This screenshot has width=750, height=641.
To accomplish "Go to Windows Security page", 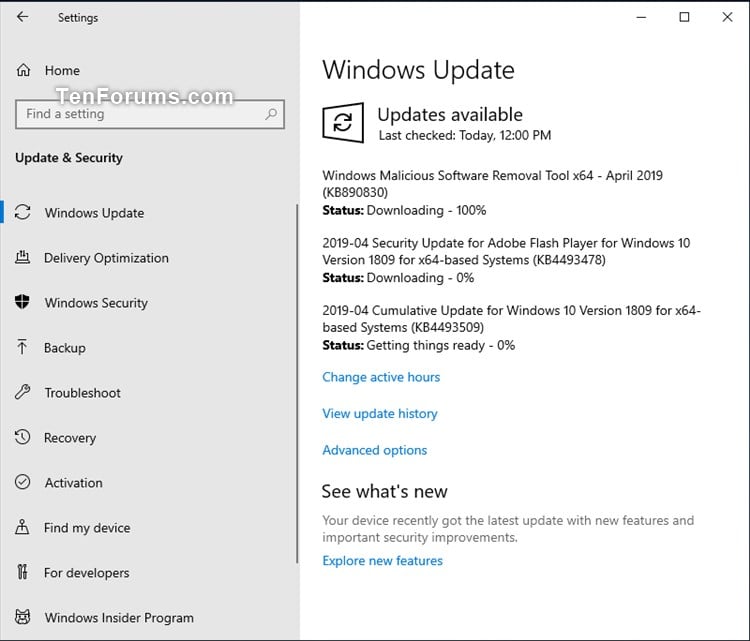I will coord(96,303).
